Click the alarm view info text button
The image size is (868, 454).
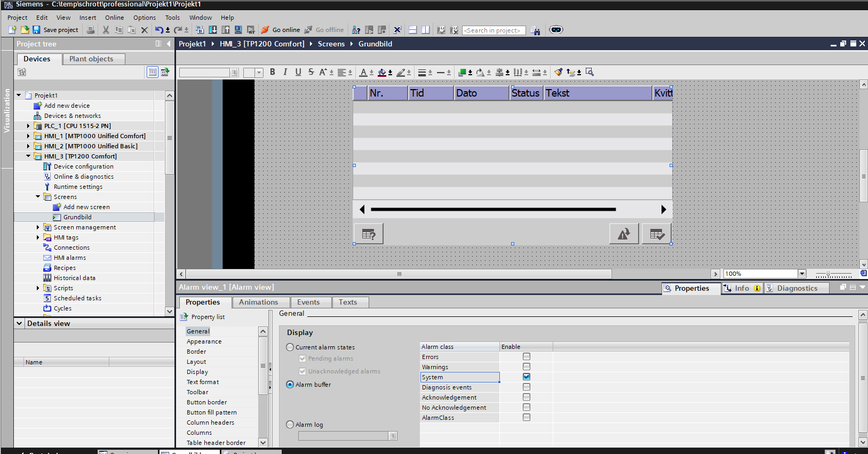click(x=369, y=234)
